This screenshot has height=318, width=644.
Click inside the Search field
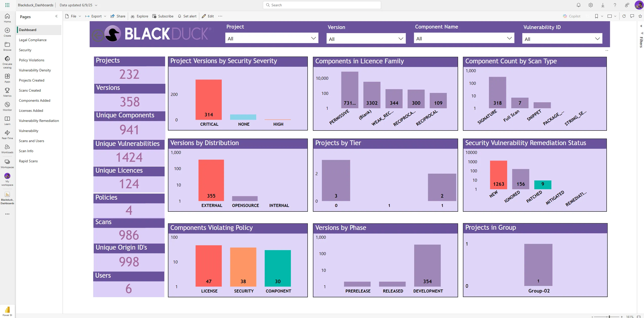point(321,5)
